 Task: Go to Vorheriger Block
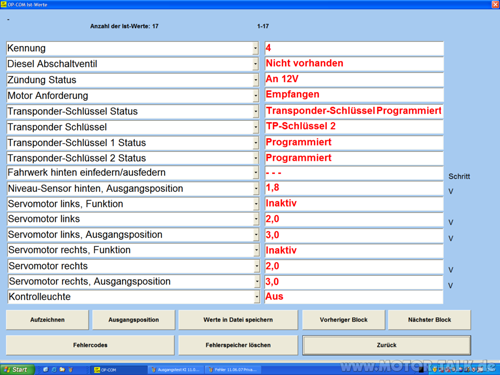pos(343,320)
